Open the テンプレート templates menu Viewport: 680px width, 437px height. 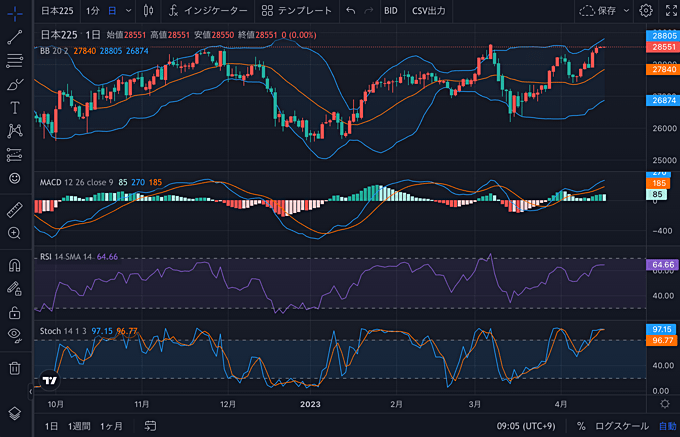pyautogui.click(x=297, y=11)
